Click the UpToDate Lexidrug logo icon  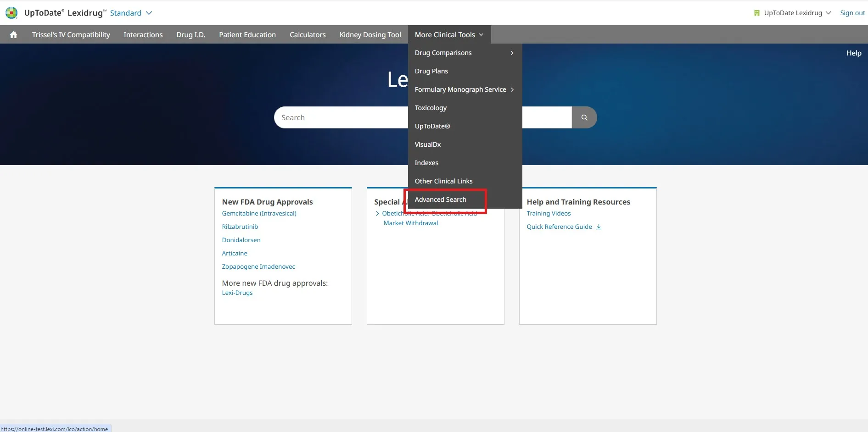coord(11,13)
